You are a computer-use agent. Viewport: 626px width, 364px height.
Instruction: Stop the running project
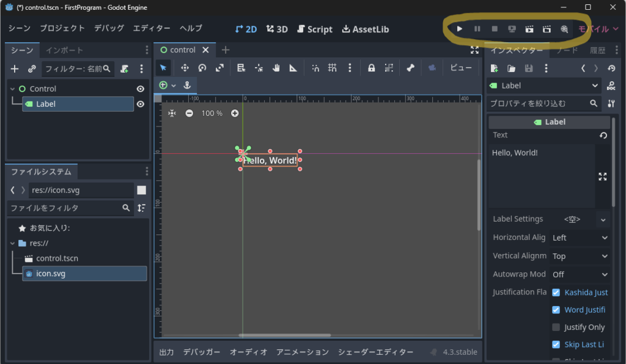coord(495,29)
